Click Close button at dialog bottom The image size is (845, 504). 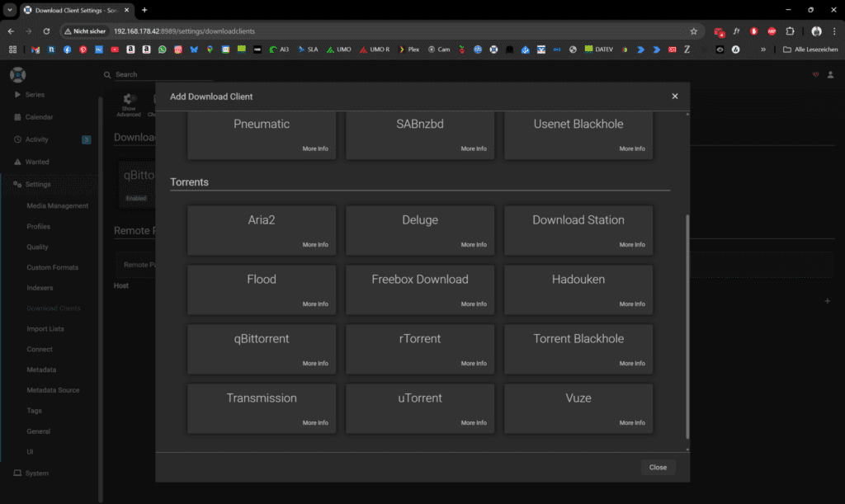click(x=658, y=468)
